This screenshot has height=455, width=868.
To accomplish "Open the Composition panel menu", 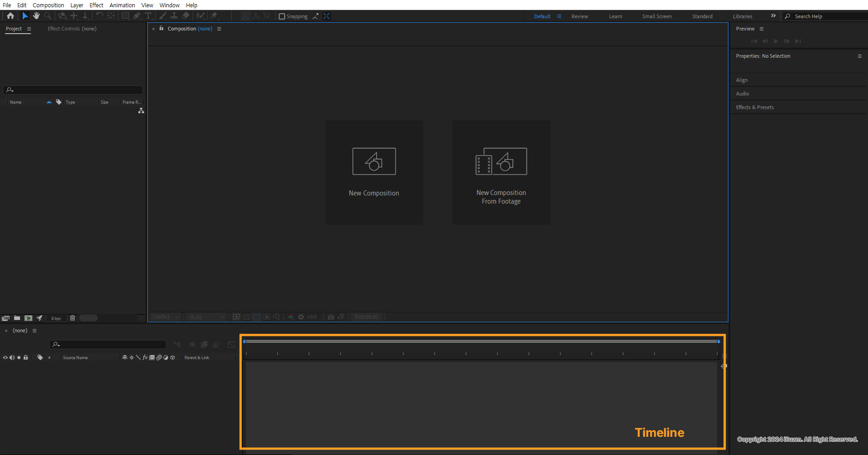I will click(219, 29).
